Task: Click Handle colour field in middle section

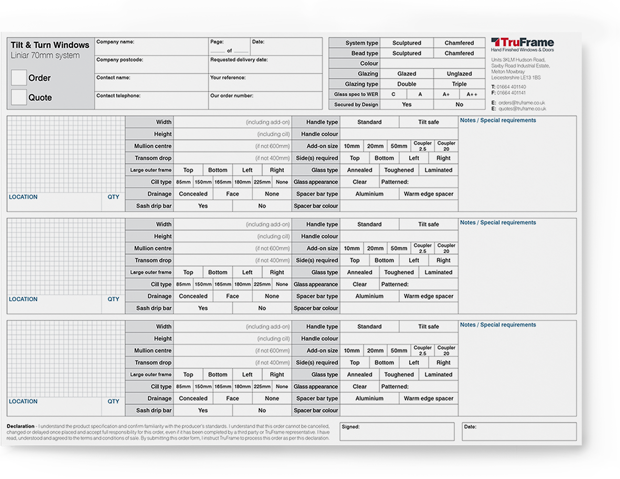Action: pos(399,237)
